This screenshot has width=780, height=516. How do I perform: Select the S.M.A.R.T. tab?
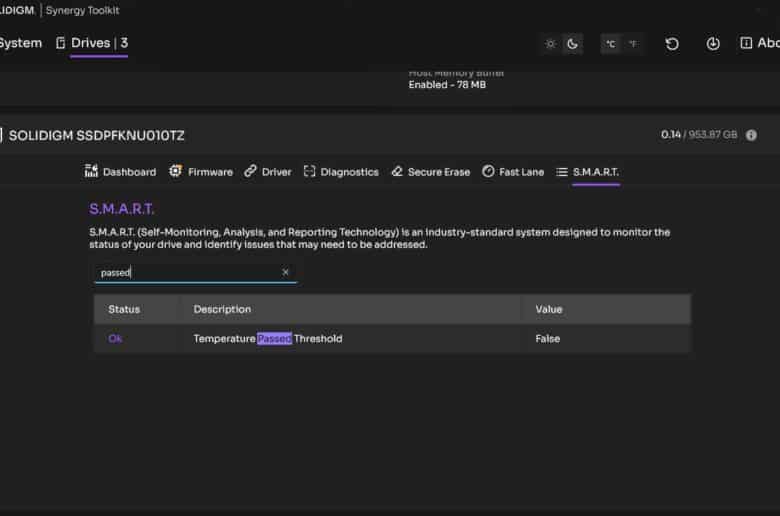588,172
